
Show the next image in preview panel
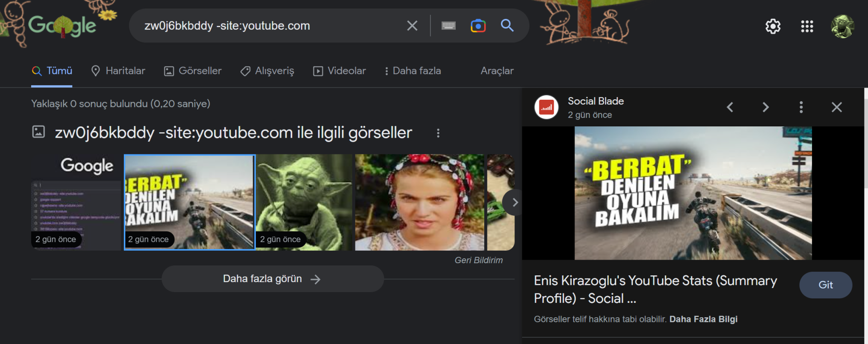765,107
